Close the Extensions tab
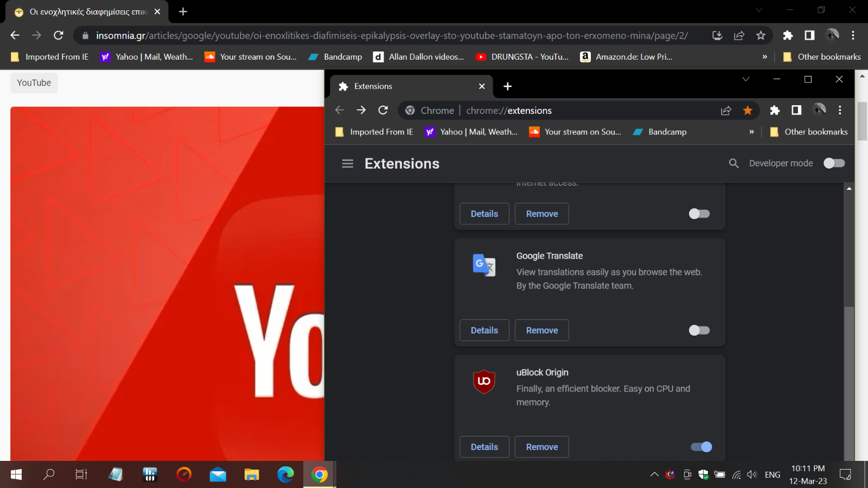The image size is (868, 488). 482,86
